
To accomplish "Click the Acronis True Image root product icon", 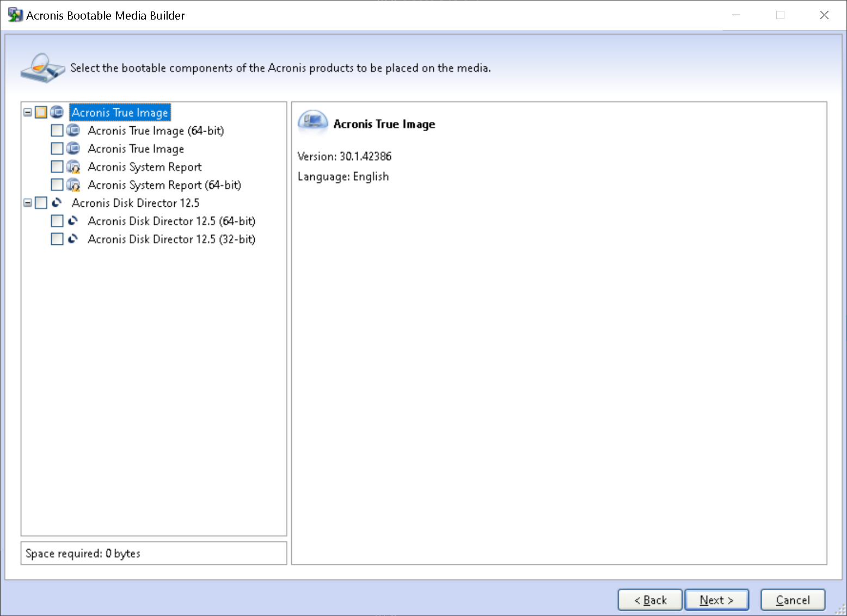I will click(x=57, y=112).
